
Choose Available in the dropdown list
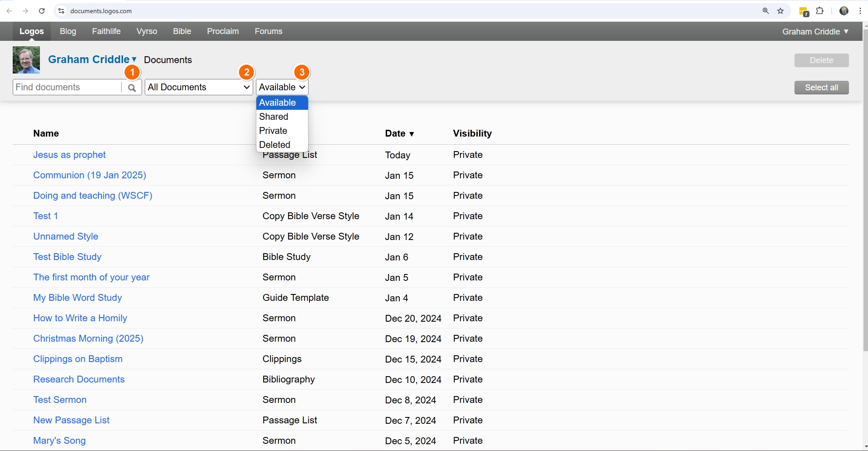282,103
